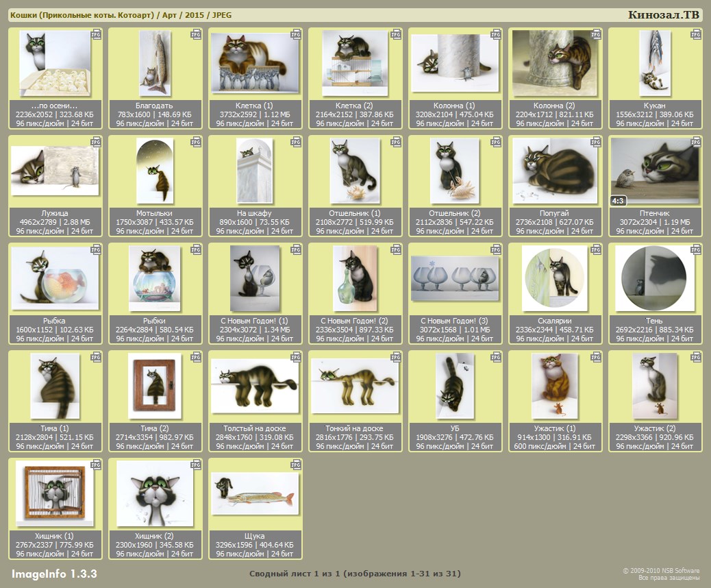Click the JPG icon on the УБ tile
711x588 pixels.
click(x=496, y=357)
